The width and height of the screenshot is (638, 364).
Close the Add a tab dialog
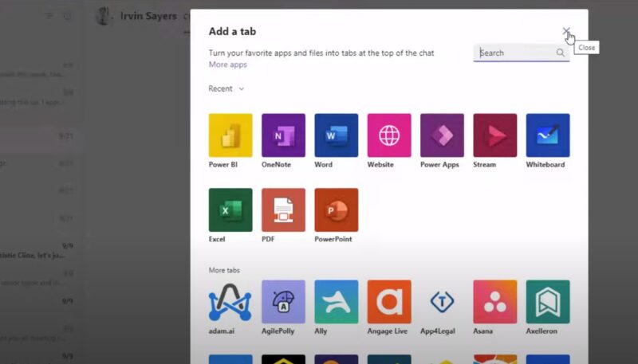pyautogui.click(x=565, y=31)
